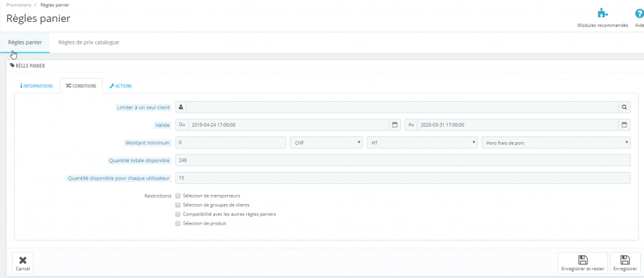The height and width of the screenshot is (278, 644).
Task: Open calendar picker for Au end date
Action: click(x=624, y=124)
